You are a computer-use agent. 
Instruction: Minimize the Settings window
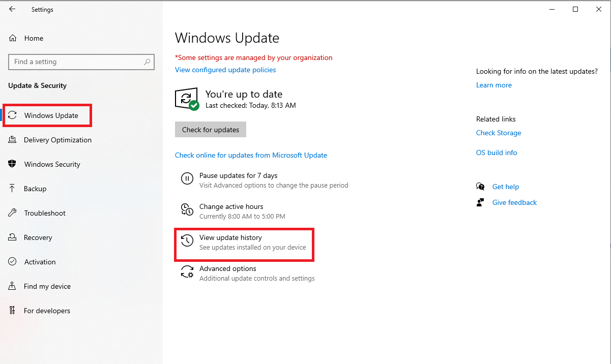click(x=552, y=9)
